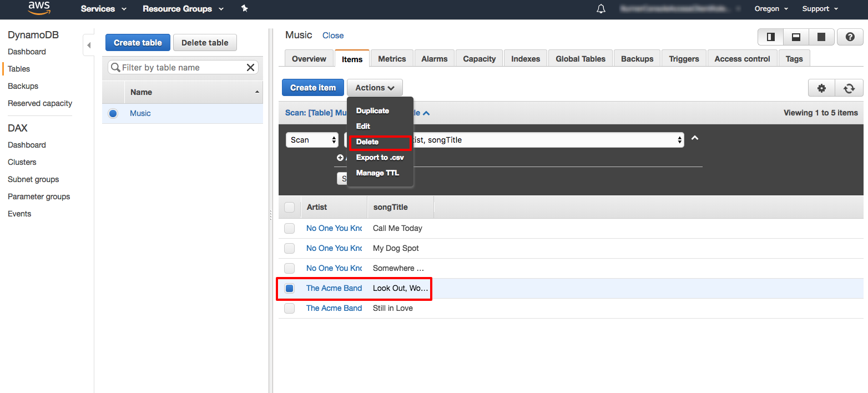This screenshot has width=868, height=393.
Task: Switch to the Indexes tab
Action: click(x=526, y=59)
